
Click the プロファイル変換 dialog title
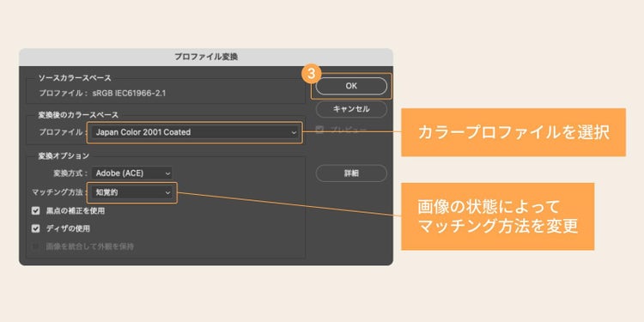[x=206, y=57]
